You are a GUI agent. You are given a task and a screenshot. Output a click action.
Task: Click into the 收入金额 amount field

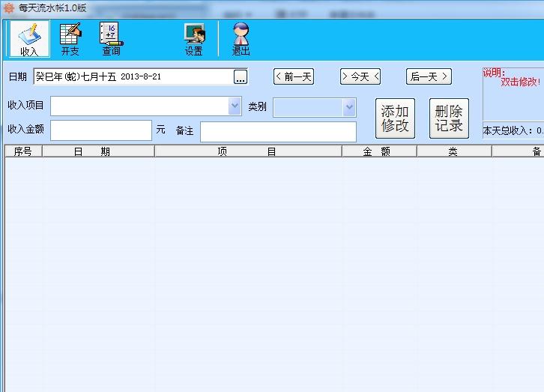[x=101, y=130]
